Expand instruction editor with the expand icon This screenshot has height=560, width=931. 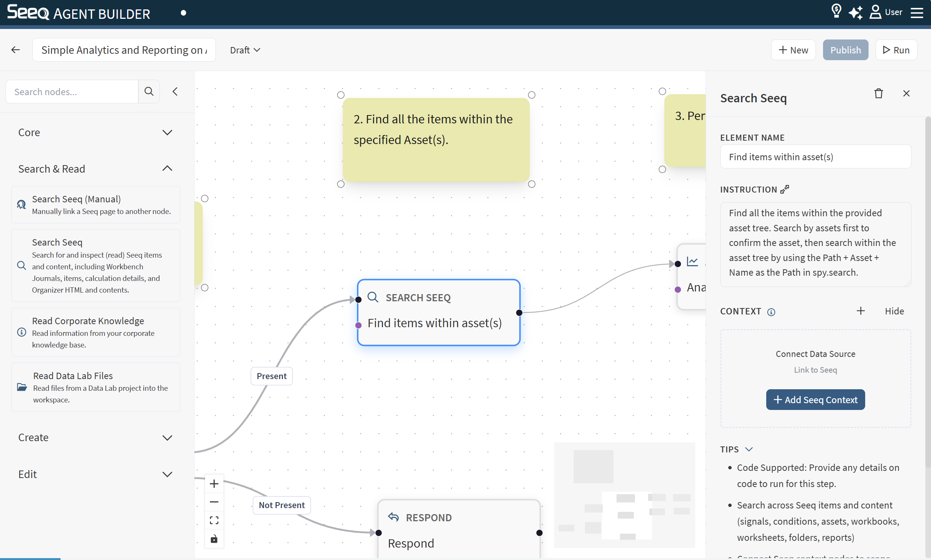tap(785, 189)
